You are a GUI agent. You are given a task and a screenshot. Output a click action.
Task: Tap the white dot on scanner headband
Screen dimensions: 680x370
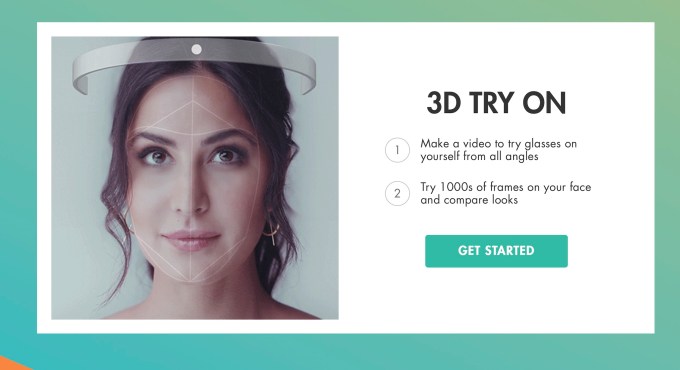click(196, 49)
